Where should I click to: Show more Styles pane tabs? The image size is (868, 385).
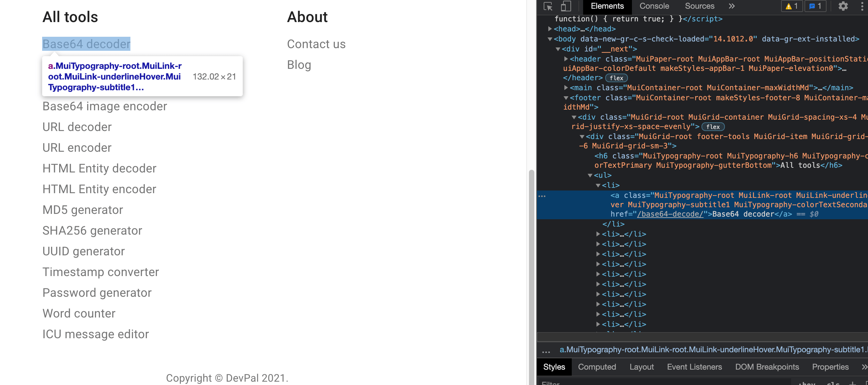pos(864,367)
